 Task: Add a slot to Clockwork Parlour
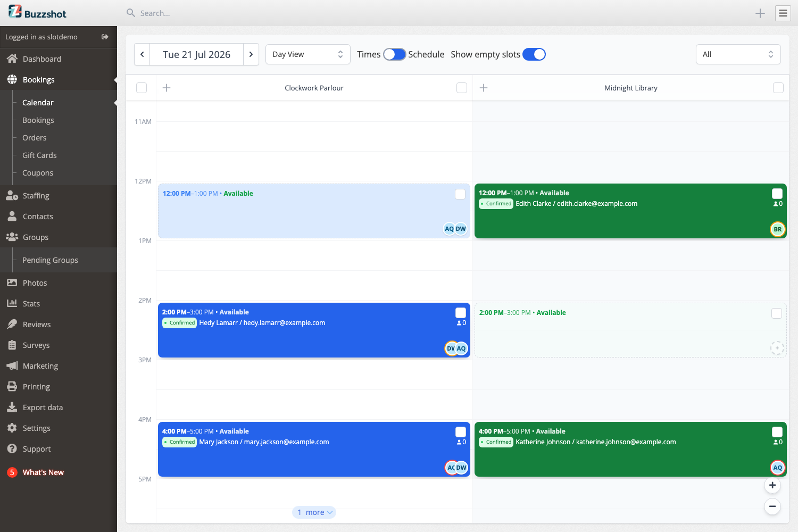coord(167,88)
